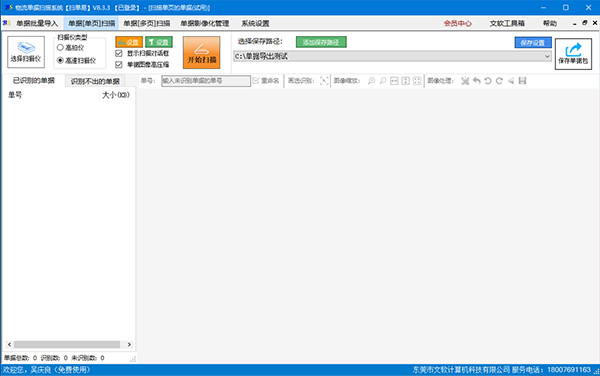The width and height of the screenshot is (600, 376).
Task: Click the 欢迎您 user text in status bar
Action: coord(46,370)
